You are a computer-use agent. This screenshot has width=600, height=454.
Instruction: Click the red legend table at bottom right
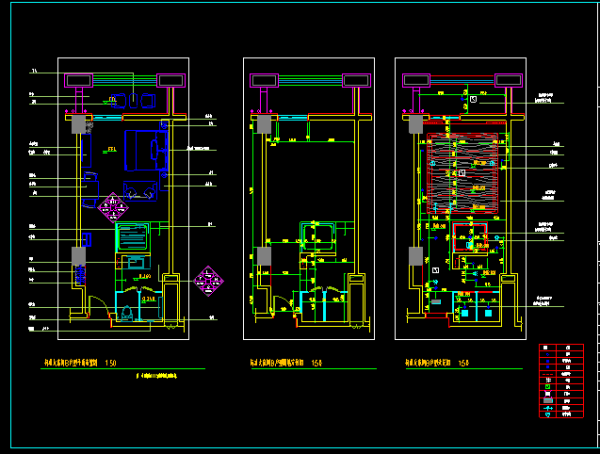pyautogui.click(x=561, y=382)
